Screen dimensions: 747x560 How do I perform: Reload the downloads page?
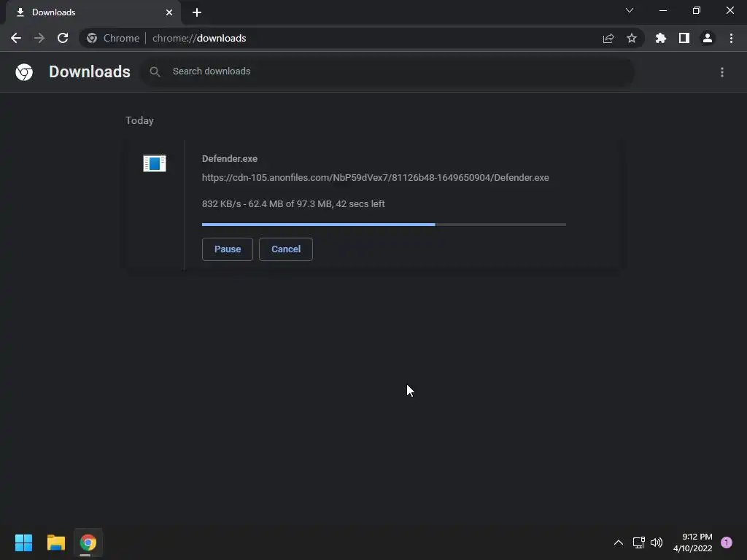63,38
